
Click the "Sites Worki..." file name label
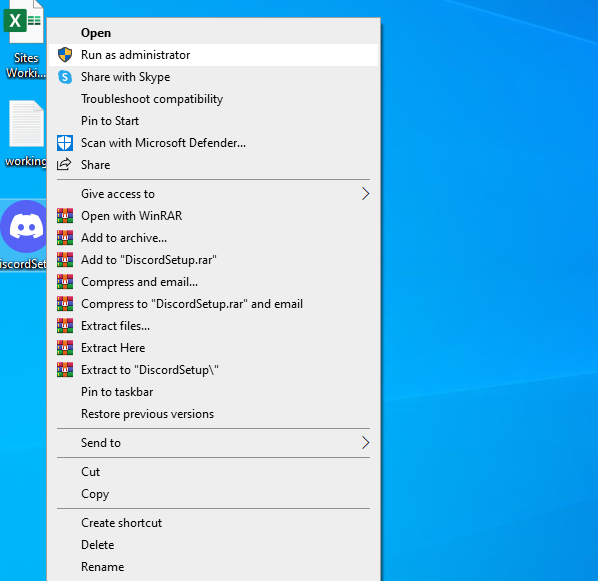point(26,65)
